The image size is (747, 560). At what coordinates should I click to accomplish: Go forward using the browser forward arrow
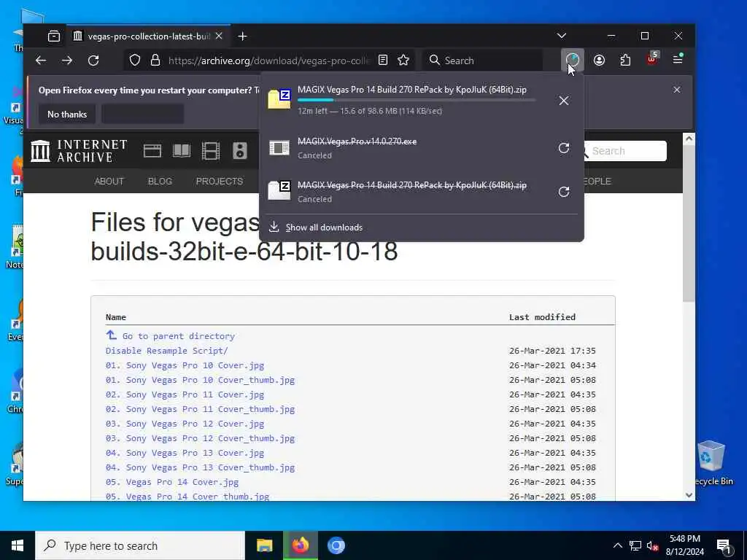[x=67, y=61]
